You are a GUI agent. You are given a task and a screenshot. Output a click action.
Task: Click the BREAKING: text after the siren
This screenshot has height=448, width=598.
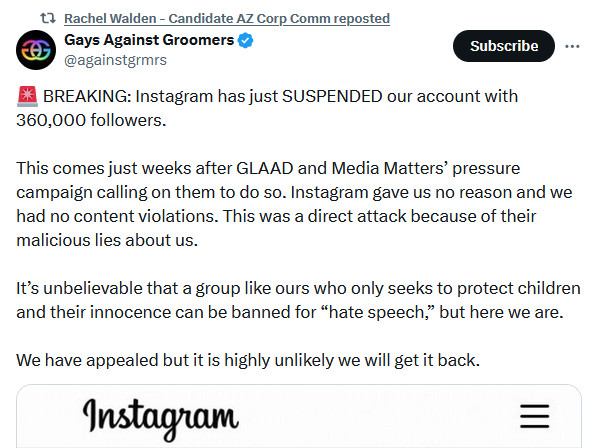click(87, 96)
